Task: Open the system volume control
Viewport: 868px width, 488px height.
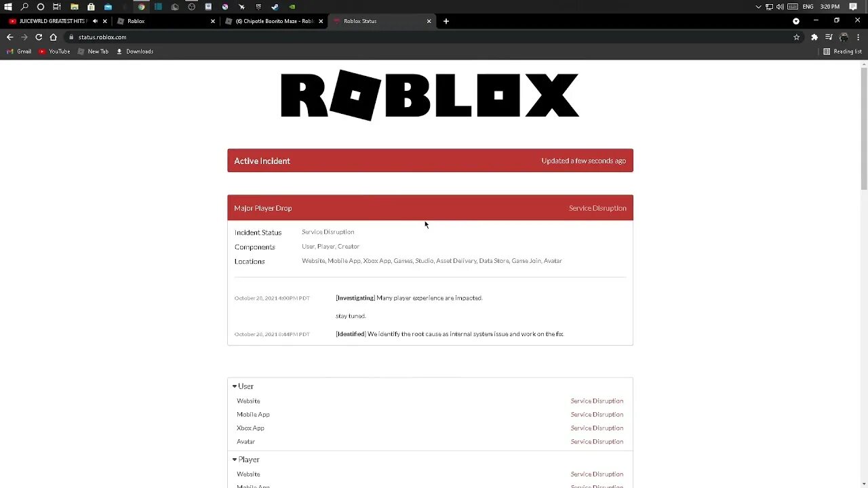Action: click(x=780, y=7)
